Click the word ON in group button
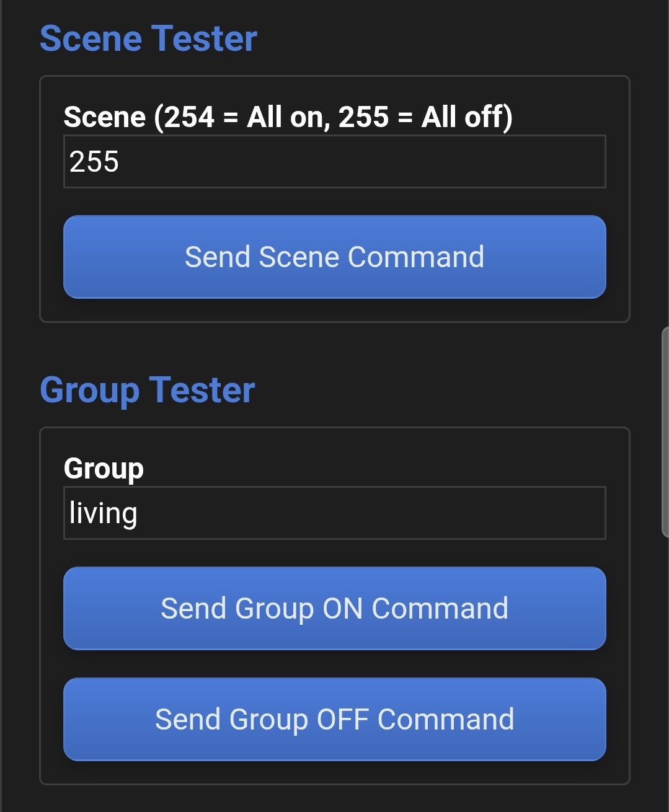 (x=342, y=609)
